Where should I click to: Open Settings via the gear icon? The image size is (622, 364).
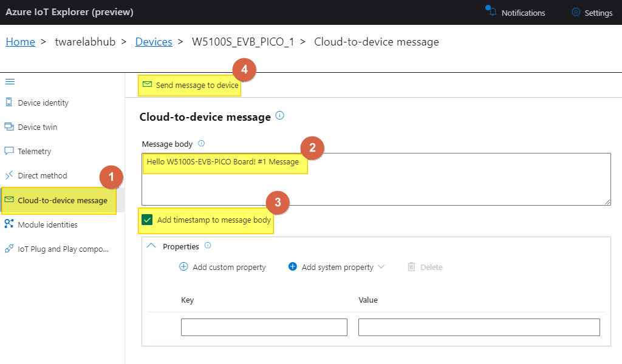[576, 12]
